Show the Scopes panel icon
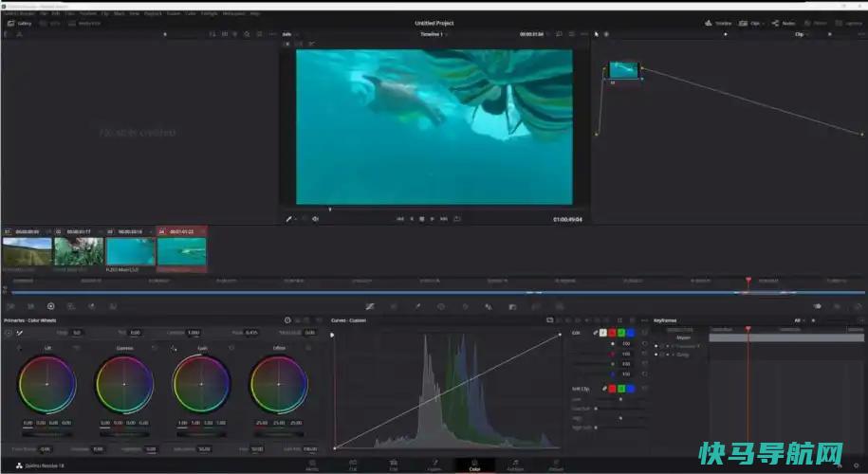This screenshot has height=474, width=868. [x=837, y=306]
